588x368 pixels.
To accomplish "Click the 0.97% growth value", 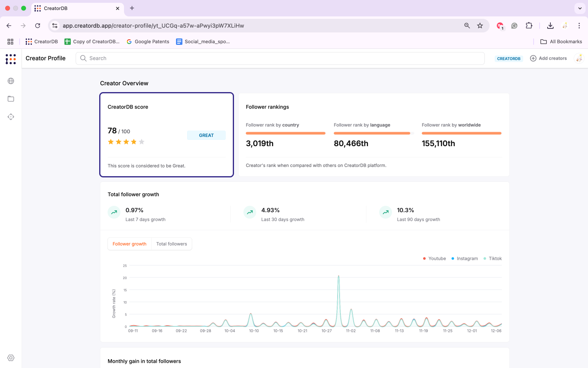I will [134, 210].
